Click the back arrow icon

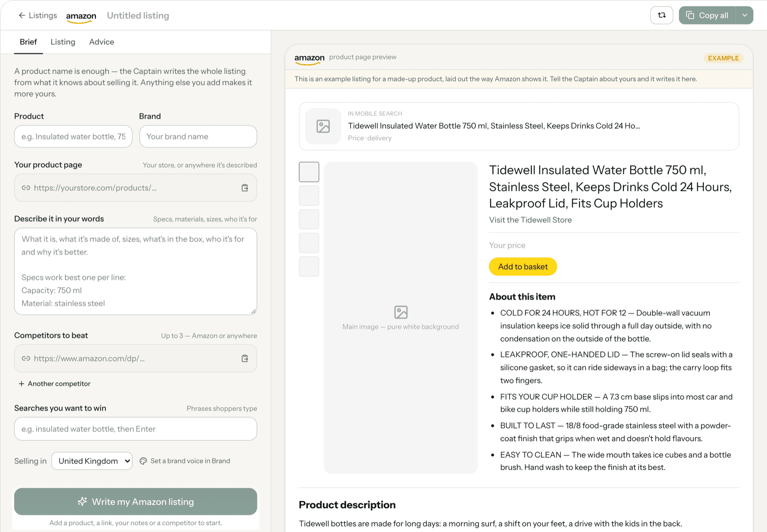coord(22,15)
